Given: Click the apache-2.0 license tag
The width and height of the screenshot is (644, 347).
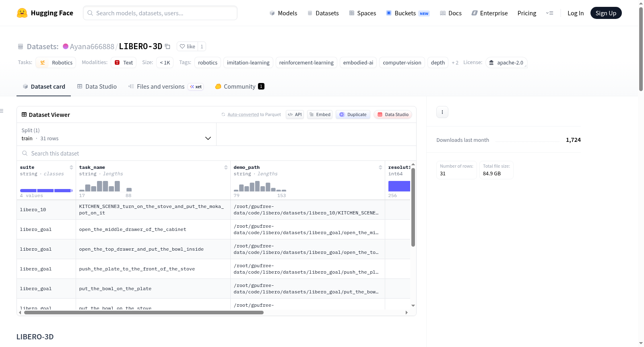Looking at the screenshot, I should [506, 62].
